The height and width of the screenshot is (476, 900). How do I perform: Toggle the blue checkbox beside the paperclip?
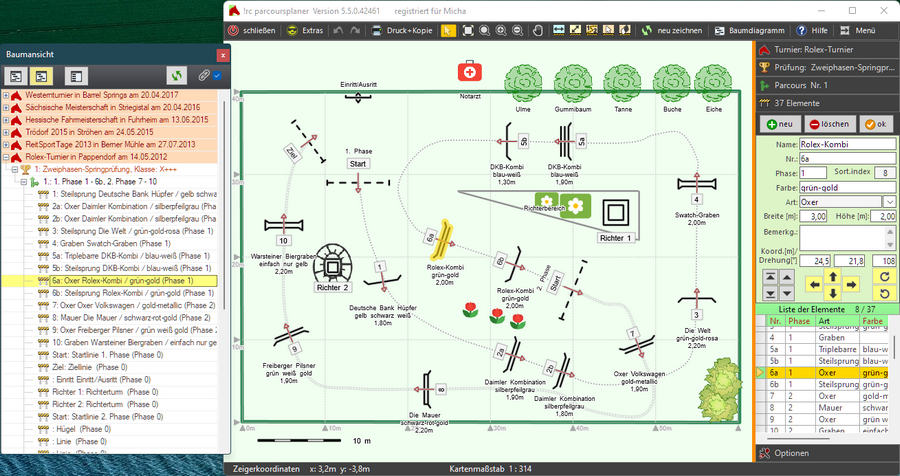(217, 76)
